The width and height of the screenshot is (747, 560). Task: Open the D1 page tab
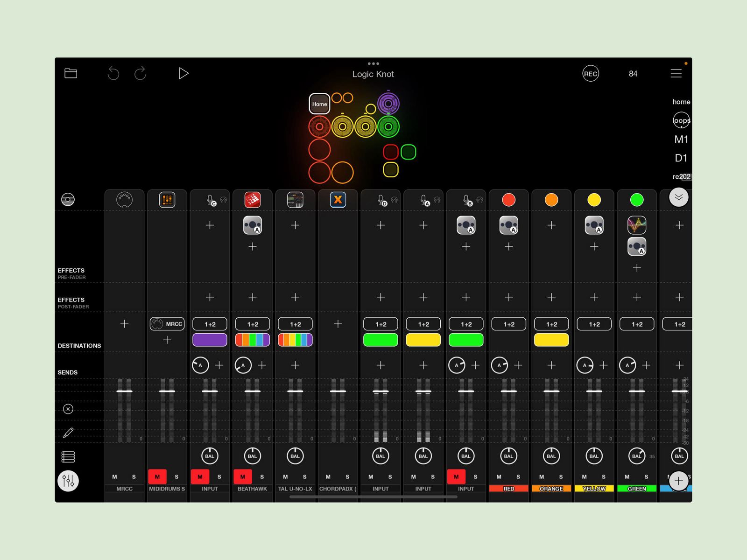coord(681,158)
